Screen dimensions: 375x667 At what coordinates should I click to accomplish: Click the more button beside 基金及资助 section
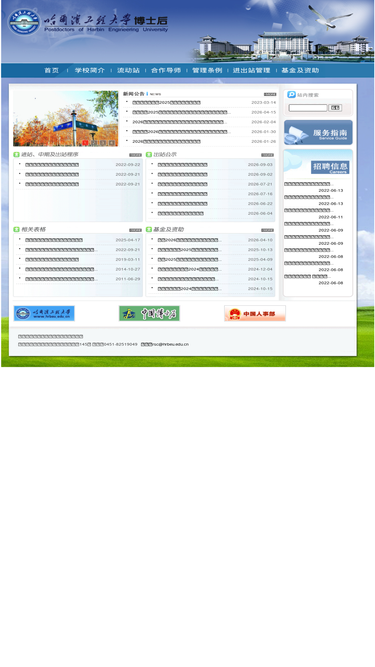[x=267, y=230]
